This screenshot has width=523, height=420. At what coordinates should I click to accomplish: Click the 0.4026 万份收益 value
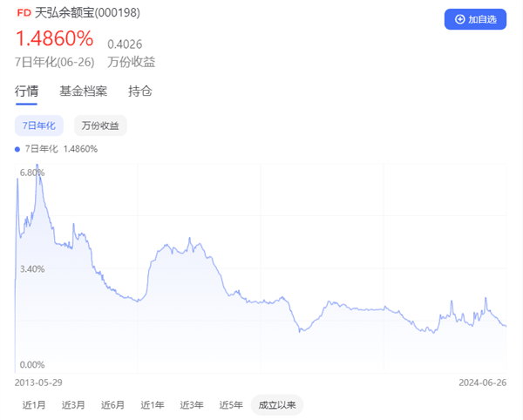[125, 44]
